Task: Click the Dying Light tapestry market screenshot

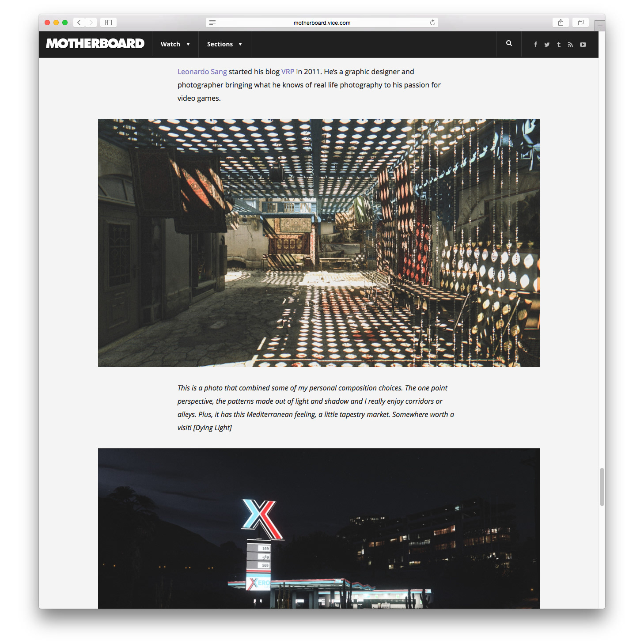Action: tap(319, 243)
